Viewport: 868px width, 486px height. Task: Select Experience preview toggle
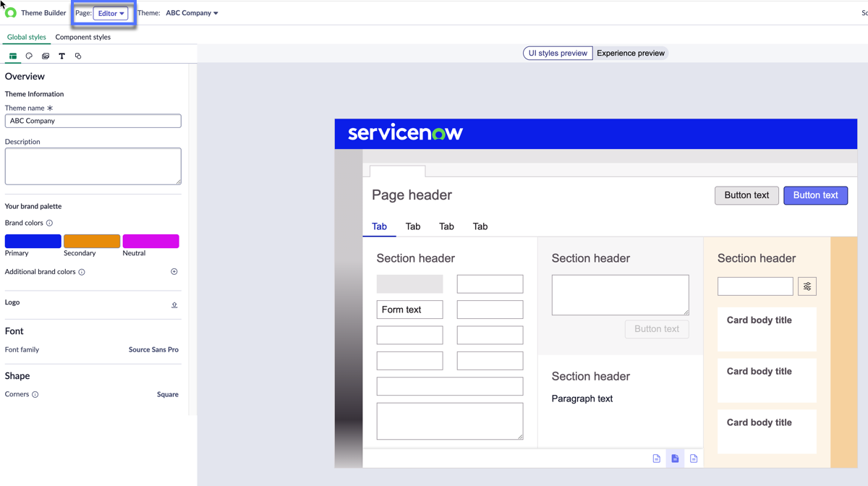click(x=631, y=53)
